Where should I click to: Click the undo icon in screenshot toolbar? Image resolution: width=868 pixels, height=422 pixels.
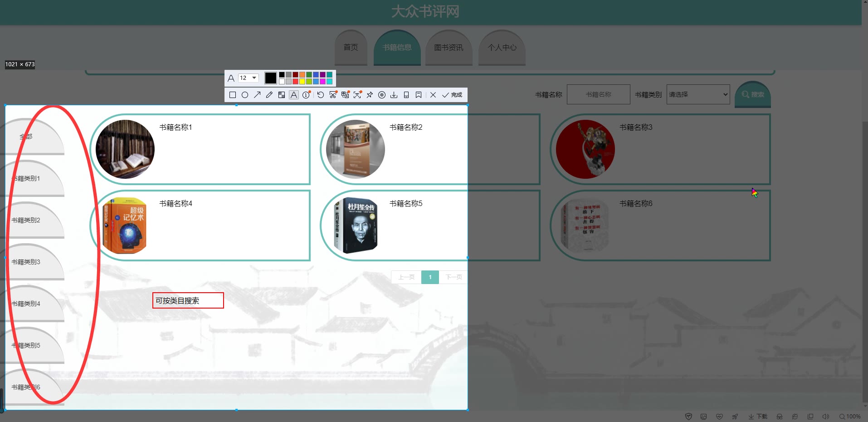[321, 95]
